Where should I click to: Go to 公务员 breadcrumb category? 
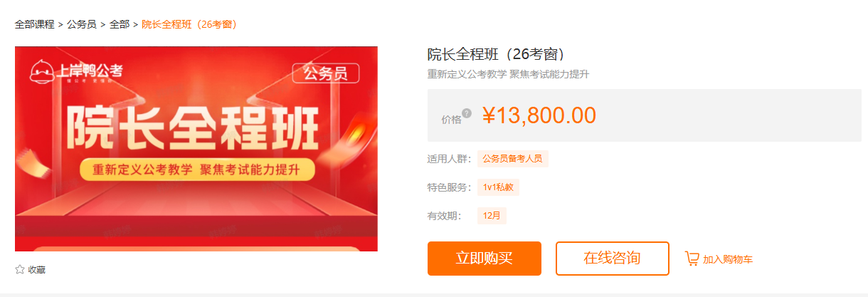82,24
